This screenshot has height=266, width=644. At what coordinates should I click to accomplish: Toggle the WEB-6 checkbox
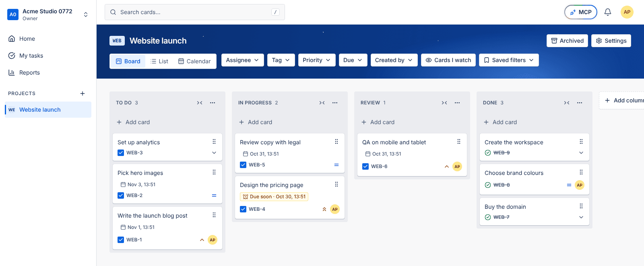click(365, 166)
